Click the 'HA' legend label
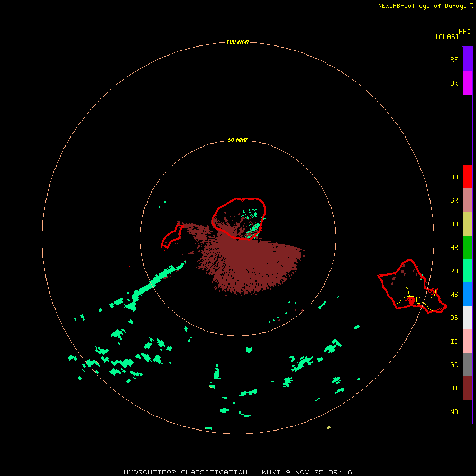476x476 pixels. click(x=454, y=177)
